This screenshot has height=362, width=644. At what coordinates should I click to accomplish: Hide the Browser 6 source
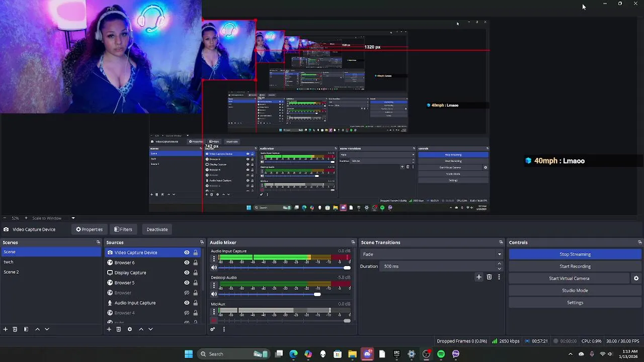tap(187, 262)
